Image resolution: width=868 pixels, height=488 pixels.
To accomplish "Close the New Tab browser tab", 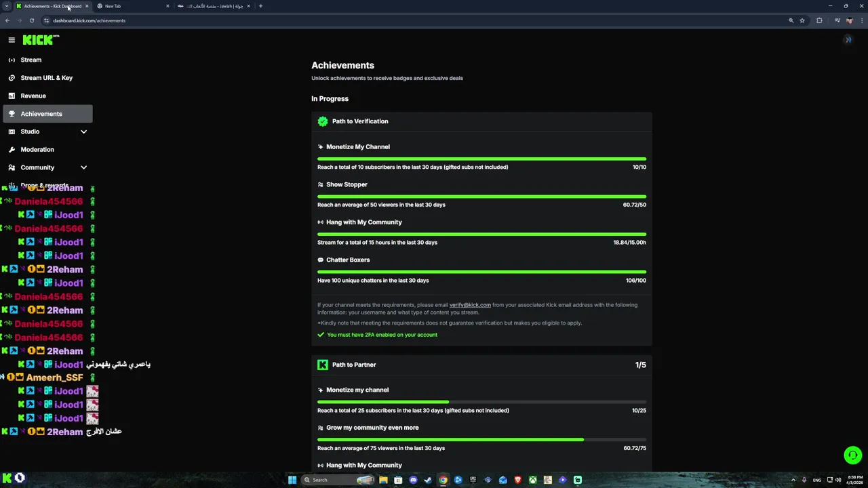I will [x=167, y=6].
